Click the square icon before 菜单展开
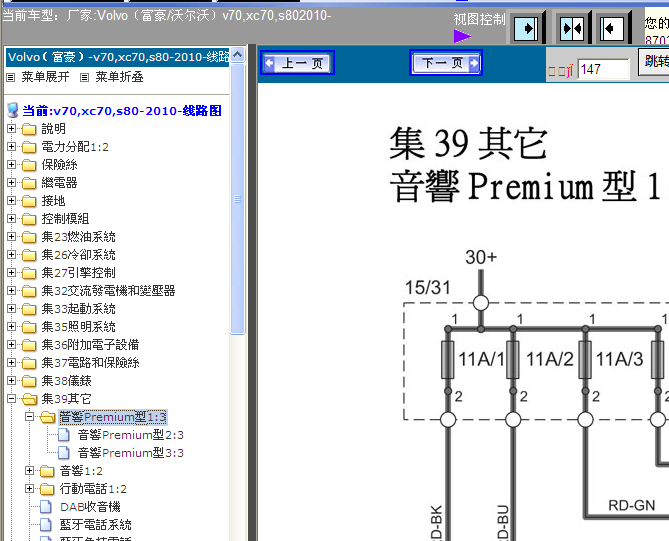 pos(11,77)
